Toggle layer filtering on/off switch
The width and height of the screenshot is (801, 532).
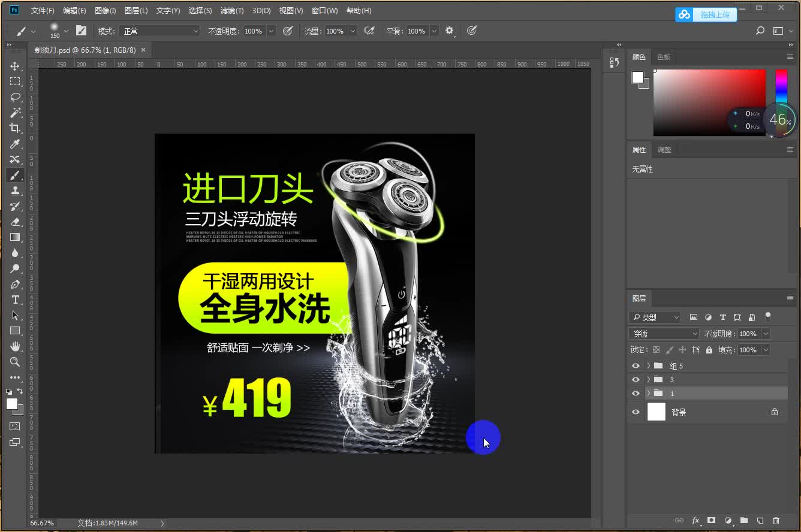click(768, 316)
